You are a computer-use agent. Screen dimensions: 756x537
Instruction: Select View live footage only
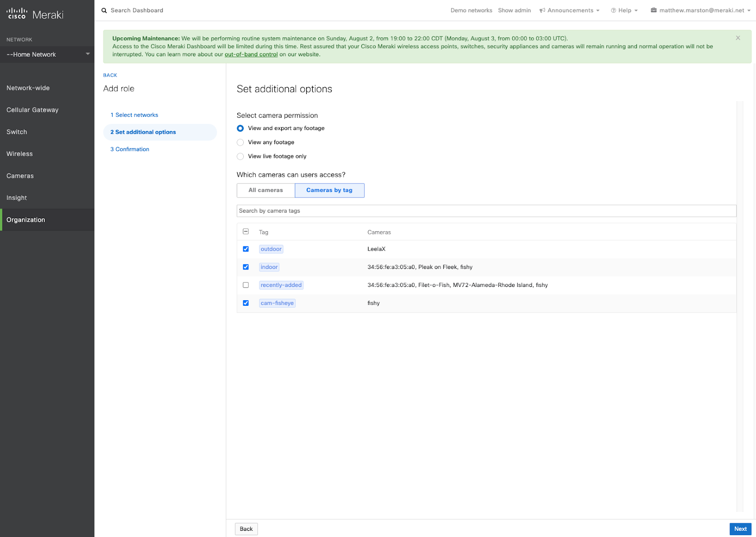point(241,156)
